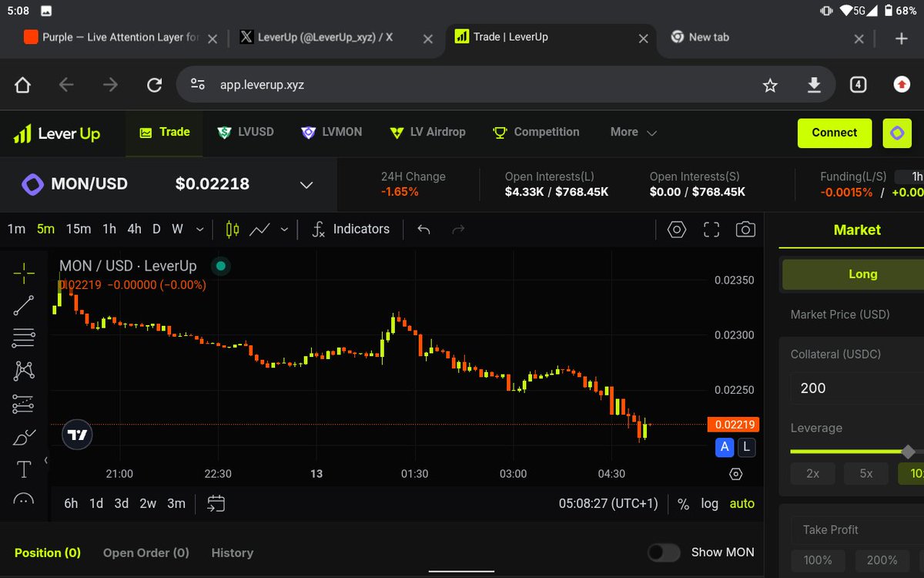Viewport: 924px width, 578px height.
Task: Open the LV Airdrop page
Action: point(427,133)
